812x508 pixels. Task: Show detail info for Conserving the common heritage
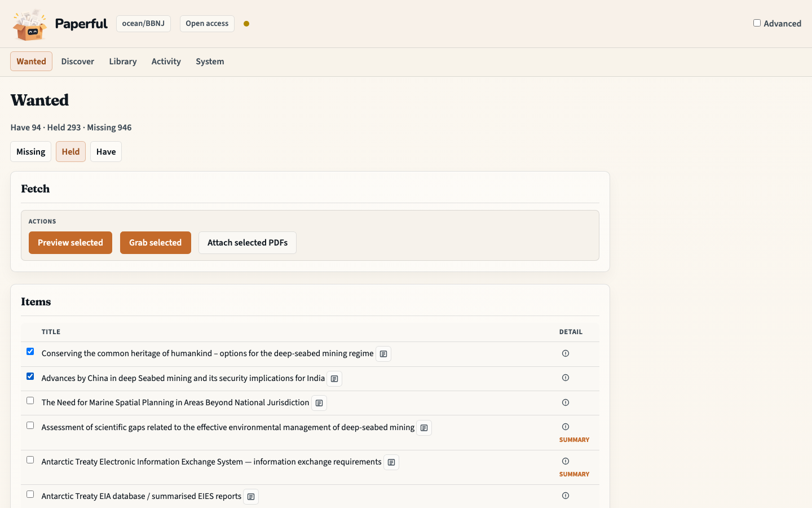point(566,353)
